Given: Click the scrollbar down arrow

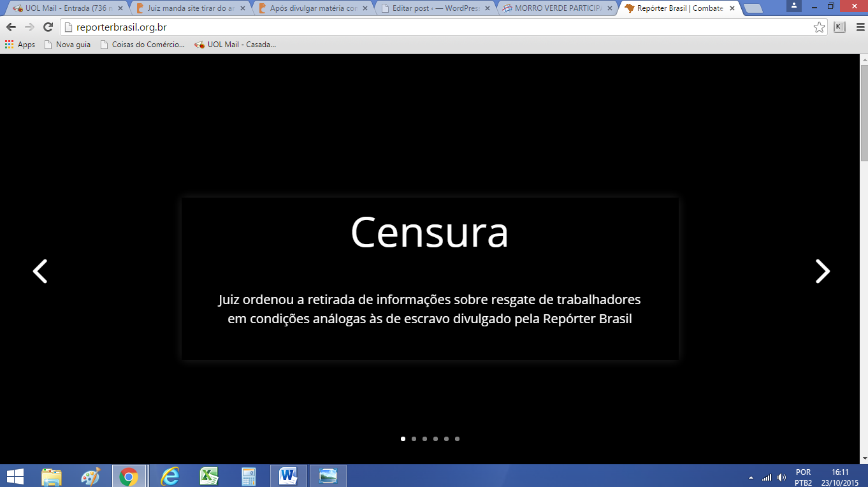Looking at the screenshot, I should point(864,458).
